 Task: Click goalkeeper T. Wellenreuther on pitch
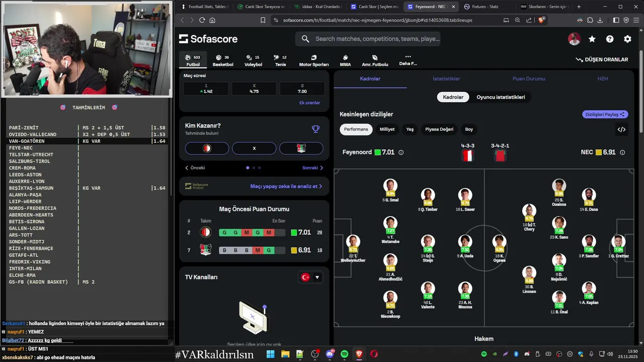click(353, 249)
